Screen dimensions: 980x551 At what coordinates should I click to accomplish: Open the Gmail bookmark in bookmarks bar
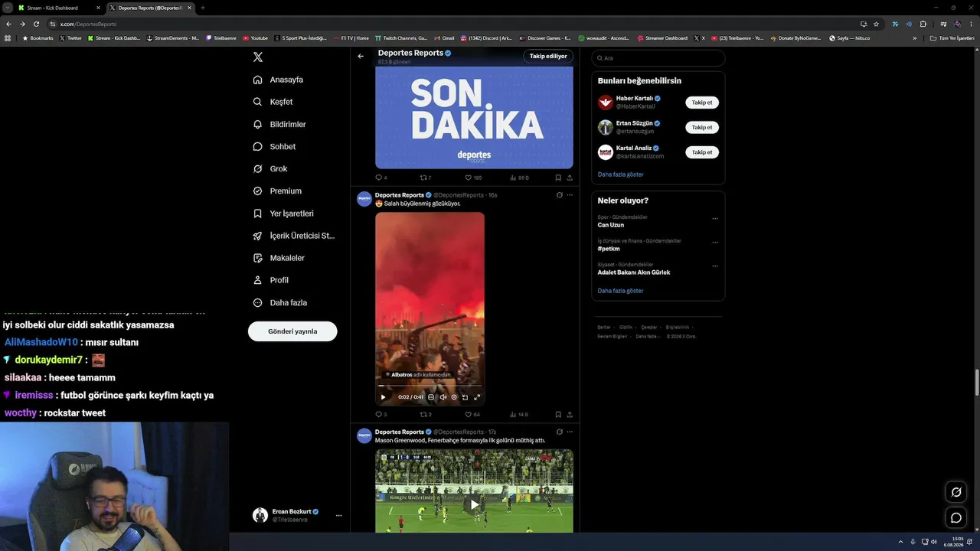(444, 37)
